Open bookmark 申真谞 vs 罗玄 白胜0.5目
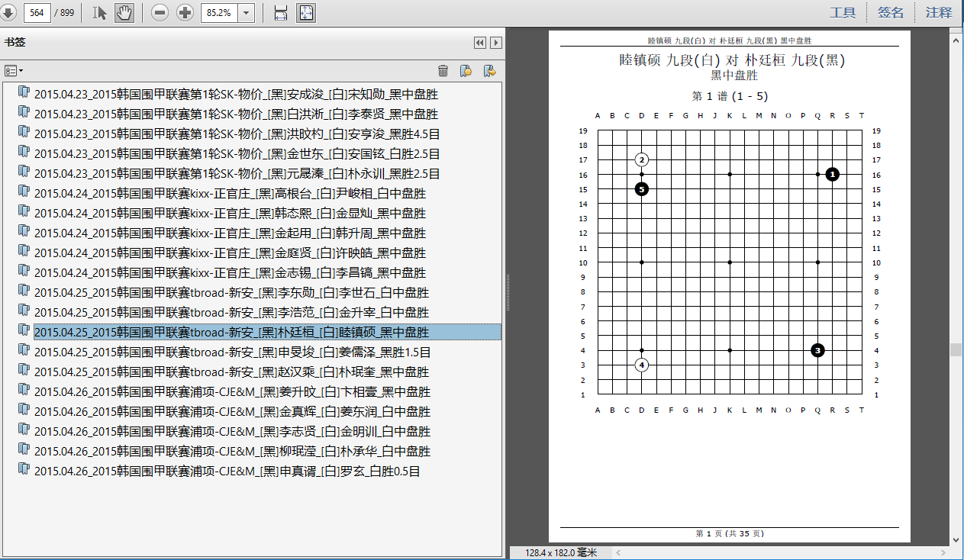Image resolution: width=964 pixels, height=560 pixels. (227, 471)
